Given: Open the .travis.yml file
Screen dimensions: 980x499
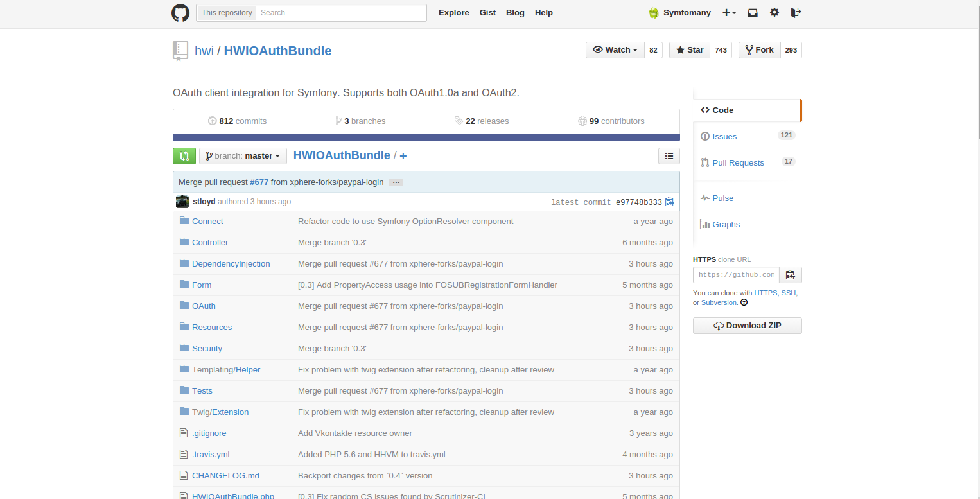Looking at the screenshot, I should click(x=211, y=454).
